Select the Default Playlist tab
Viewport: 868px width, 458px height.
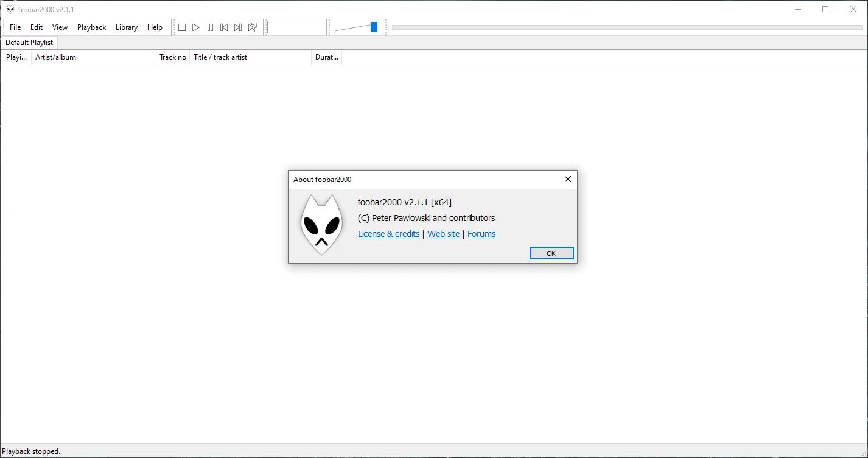29,43
